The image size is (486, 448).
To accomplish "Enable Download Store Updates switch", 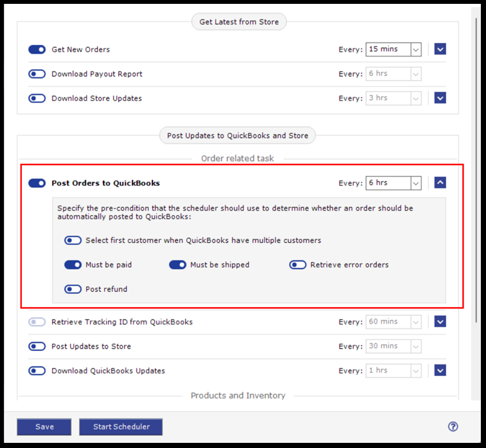I will pyautogui.click(x=37, y=98).
